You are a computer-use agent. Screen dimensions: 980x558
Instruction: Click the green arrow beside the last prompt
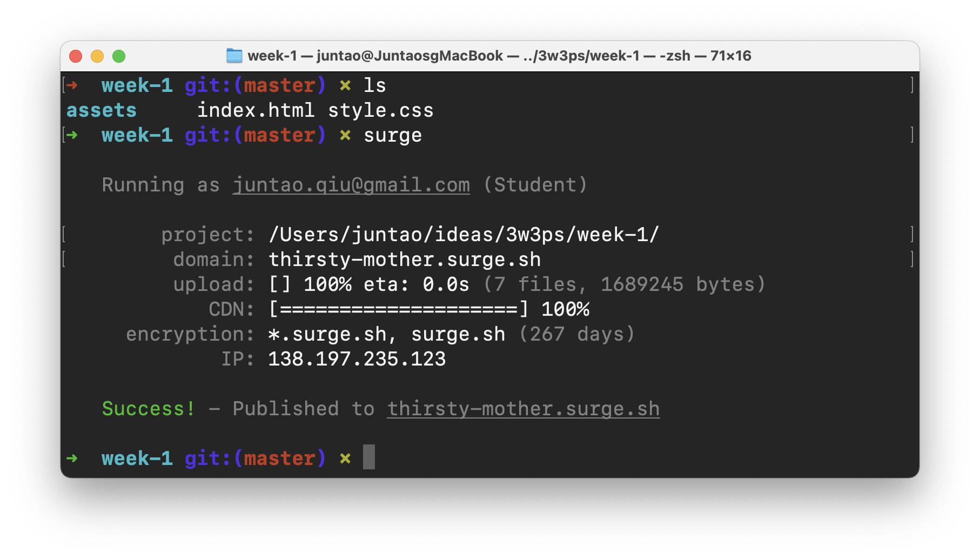pyautogui.click(x=72, y=458)
